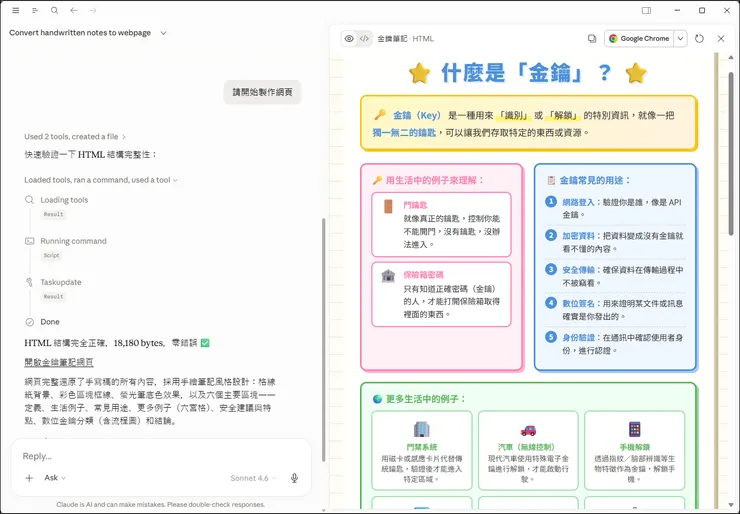Viewport: 740px width, 514px height.
Task: Expand 'Used 2 tools, created a file'
Action: coord(75,136)
